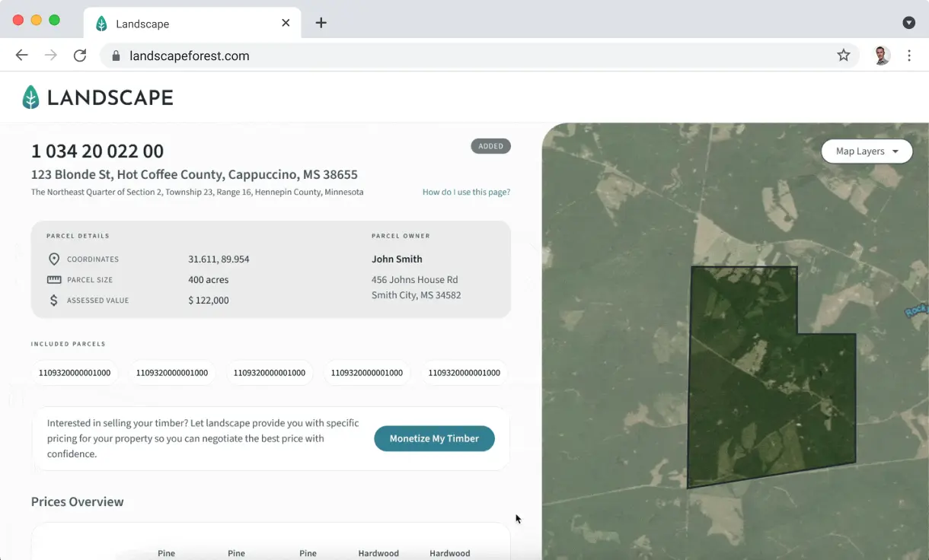The image size is (929, 560).
Task: Click the $ 122,000 assessed value
Action: (x=209, y=300)
